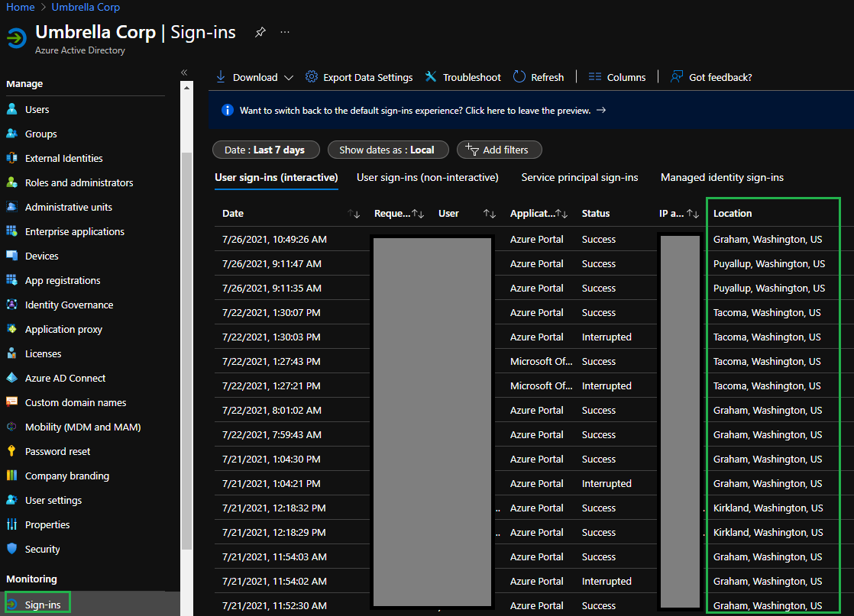This screenshot has height=616, width=854.
Task: Click the sidebar vertical scrollbar thumb
Action: (x=187, y=351)
